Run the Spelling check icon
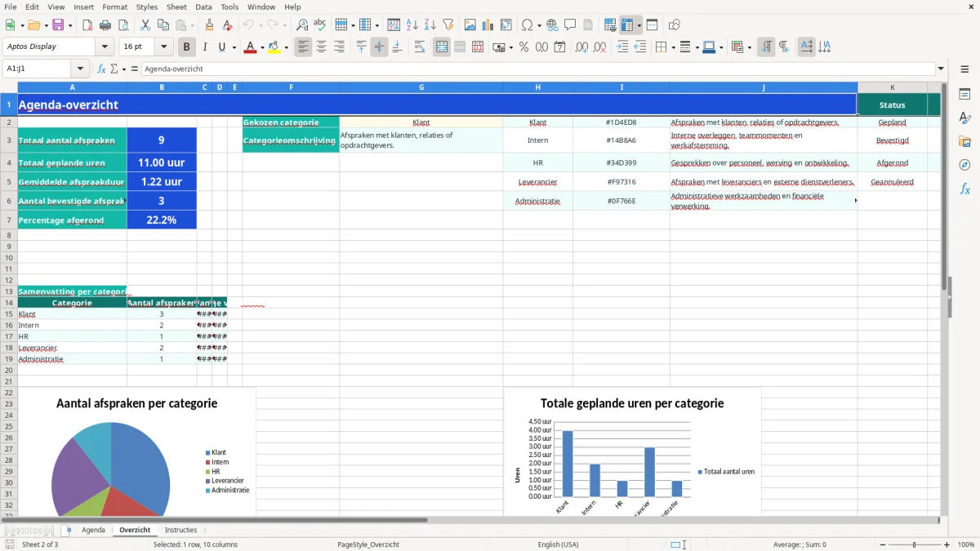The image size is (980, 551). 320,25
